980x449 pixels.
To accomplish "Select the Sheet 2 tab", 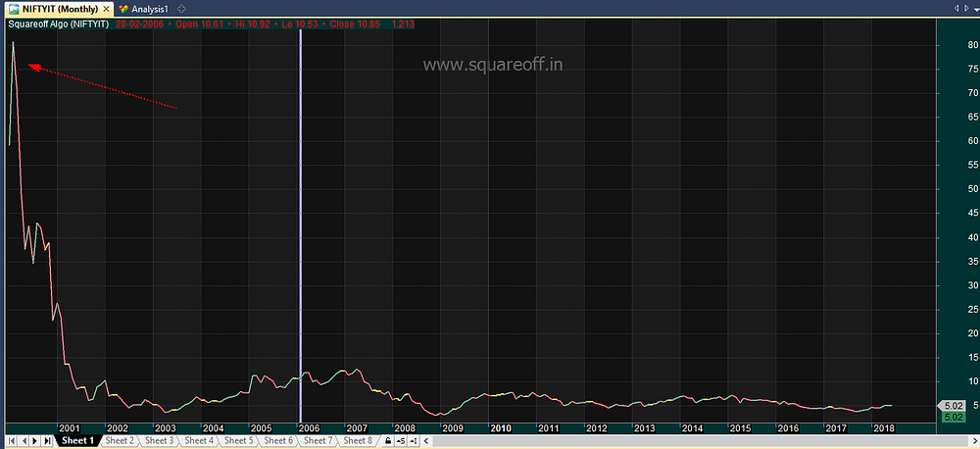I will pyautogui.click(x=120, y=441).
